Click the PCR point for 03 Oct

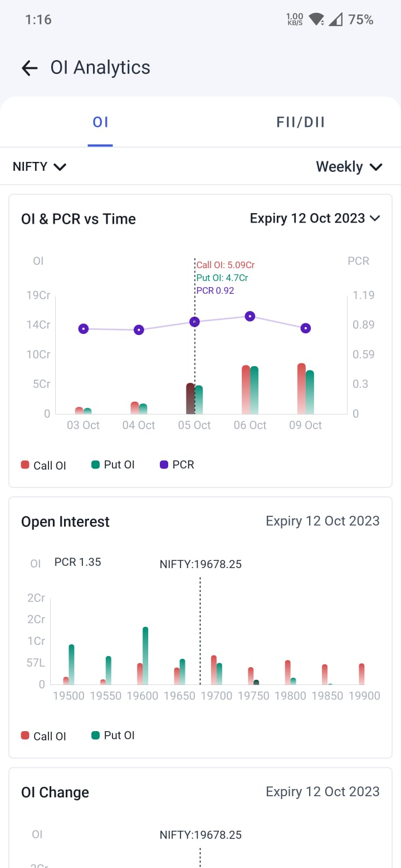pyautogui.click(x=84, y=329)
